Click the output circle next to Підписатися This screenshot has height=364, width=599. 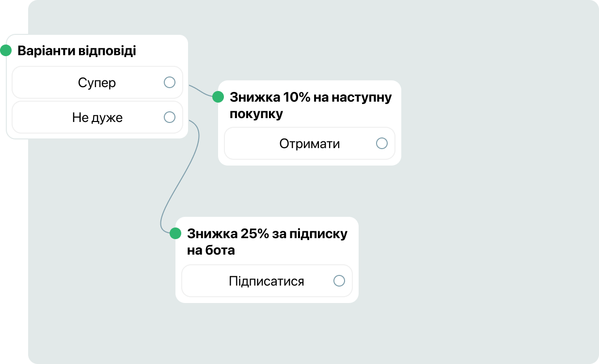click(339, 281)
